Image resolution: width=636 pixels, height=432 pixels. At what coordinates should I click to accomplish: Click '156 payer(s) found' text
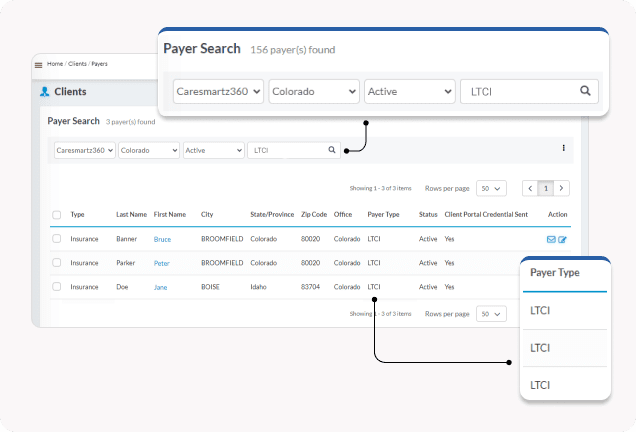292,50
